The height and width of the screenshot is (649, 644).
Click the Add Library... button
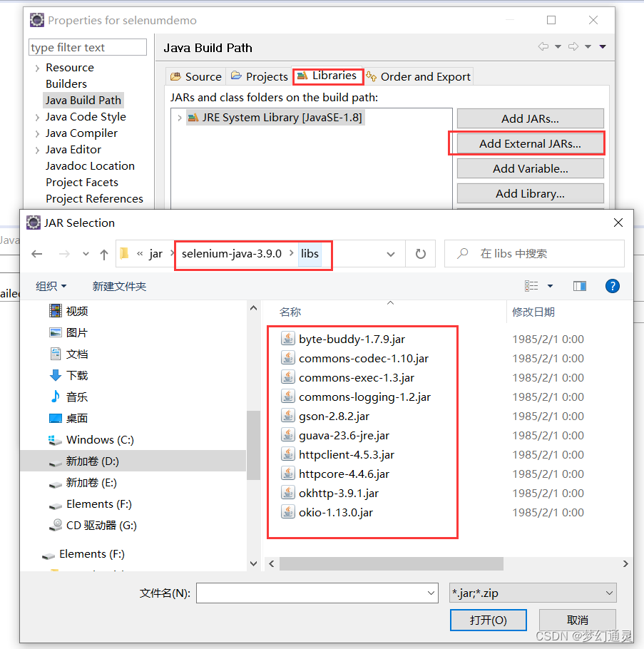click(530, 194)
